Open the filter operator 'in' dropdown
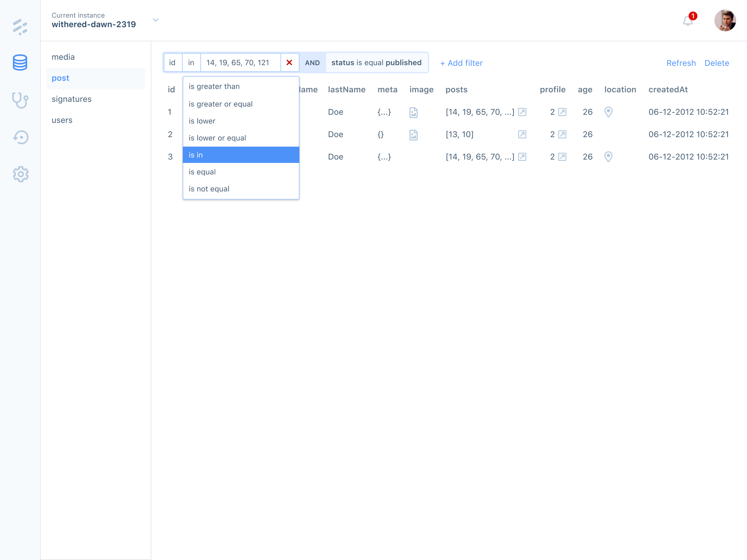Image resolution: width=747 pixels, height=560 pixels. pos(191,62)
